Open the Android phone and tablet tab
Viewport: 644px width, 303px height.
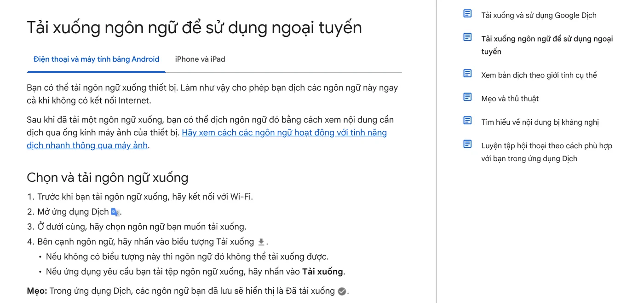coord(96,59)
